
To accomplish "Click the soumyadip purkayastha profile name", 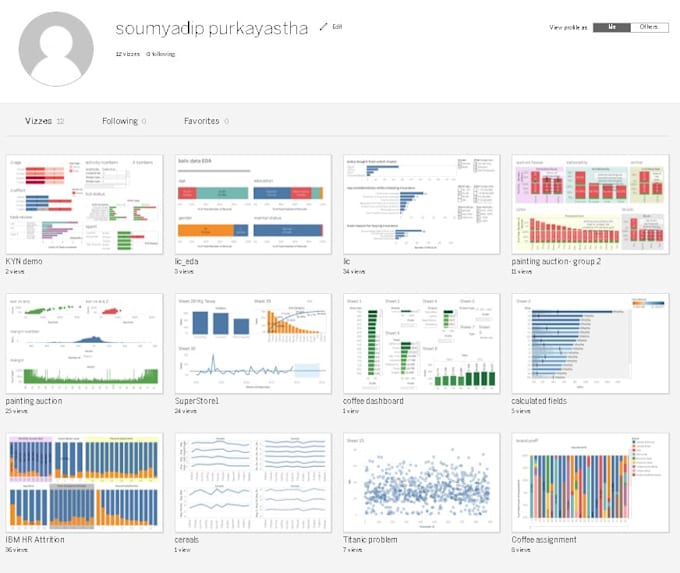I will (x=212, y=29).
